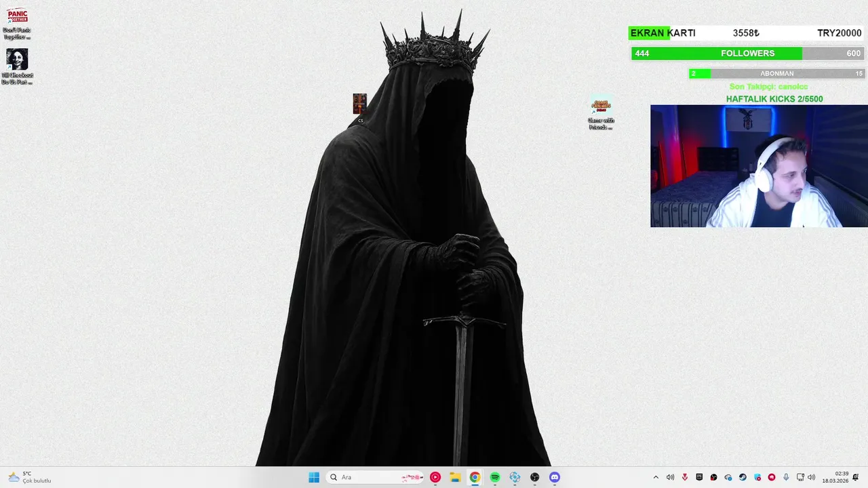This screenshot has height=488, width=868.
Task: Click the blue and red folder tray icon
Action: coord(757,477)
